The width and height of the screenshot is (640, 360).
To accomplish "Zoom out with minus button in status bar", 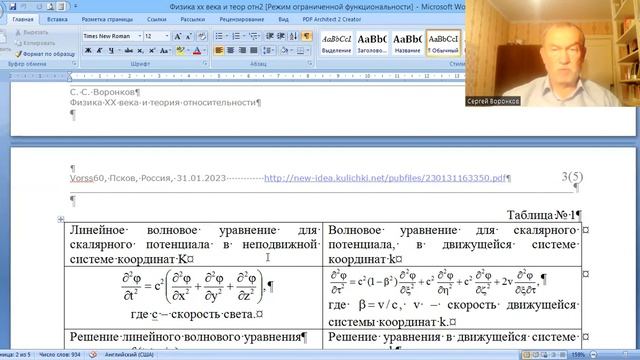I will click(594, 355).
